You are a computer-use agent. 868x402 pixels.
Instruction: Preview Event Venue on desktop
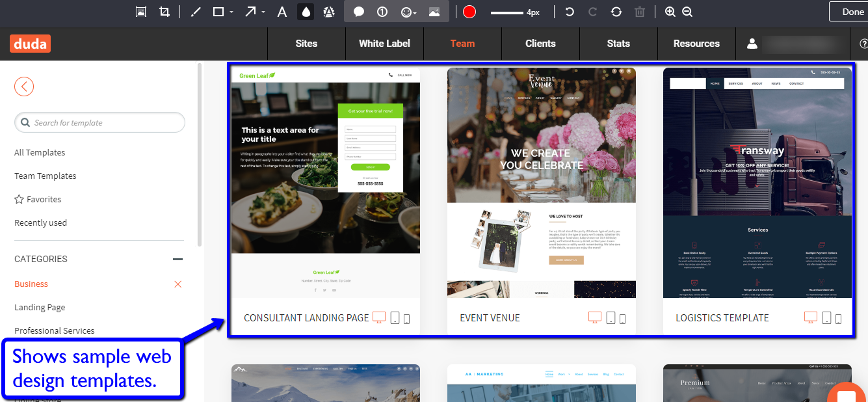tap(595, 317)
